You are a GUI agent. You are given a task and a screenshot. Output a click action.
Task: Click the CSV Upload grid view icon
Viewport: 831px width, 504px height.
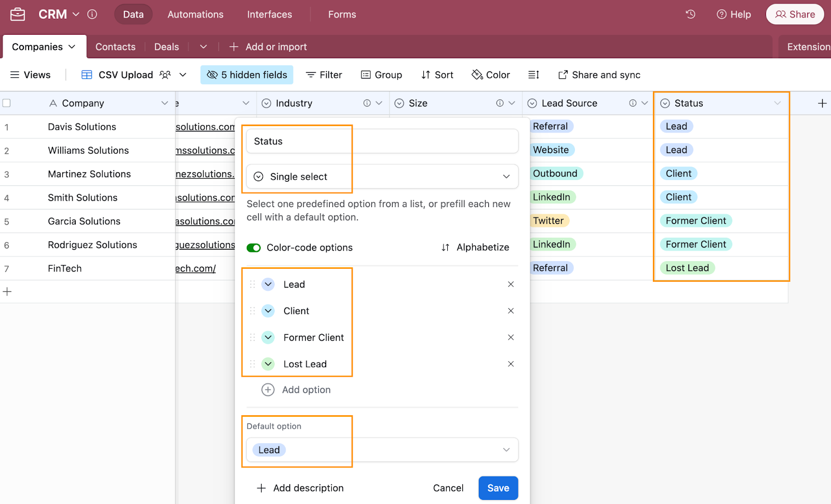pyautogui.click(x=87, y=75)
